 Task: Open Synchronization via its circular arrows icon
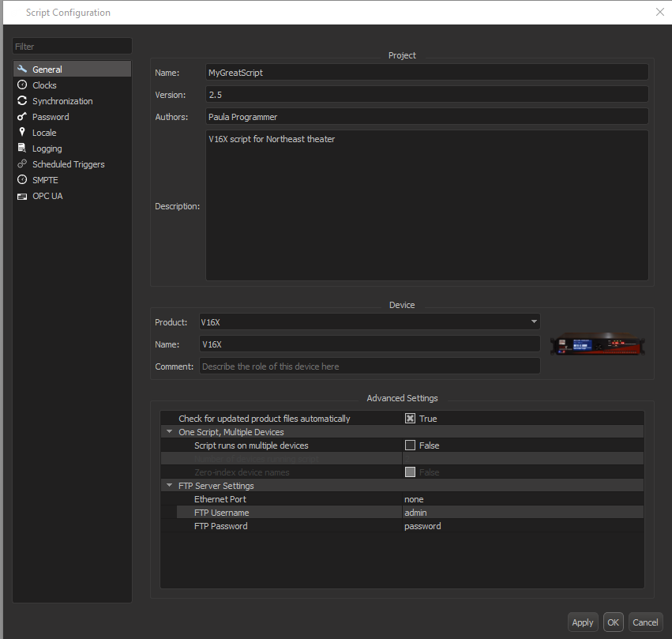[22, 101]
